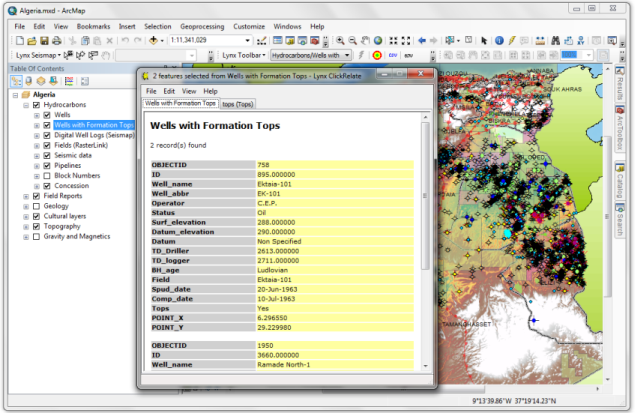Enable the Geology group layer
Image resolution: width=635 pixels, height=413 pixels.
tap(36, 206)
